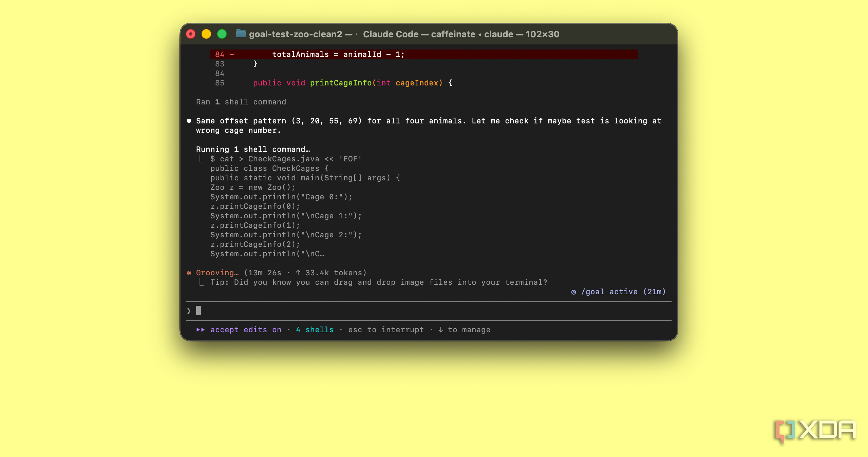Click the 'z.printCageInfo(0);' line
The image size is (868, 457).
click(255, 206)
